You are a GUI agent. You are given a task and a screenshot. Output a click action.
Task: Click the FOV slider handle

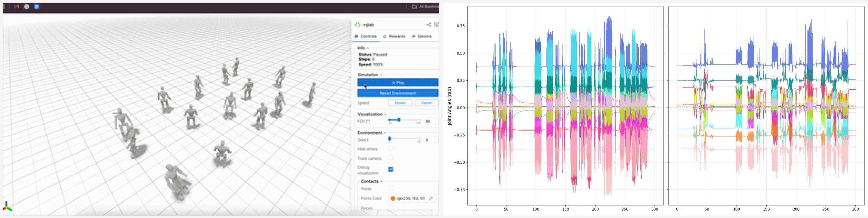[x=399, y=120]
